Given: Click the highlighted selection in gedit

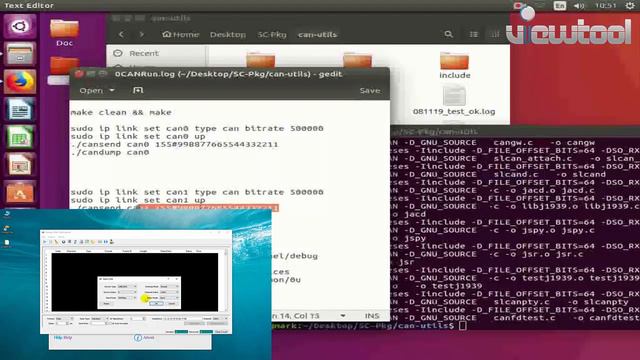Looking at the screenshot, I should point(209,208).
